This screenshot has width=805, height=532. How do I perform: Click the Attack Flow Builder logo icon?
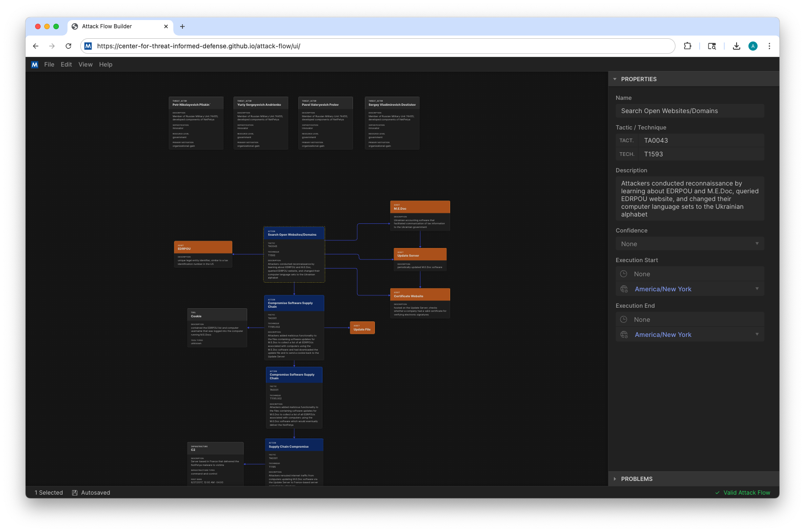point(35,65)
